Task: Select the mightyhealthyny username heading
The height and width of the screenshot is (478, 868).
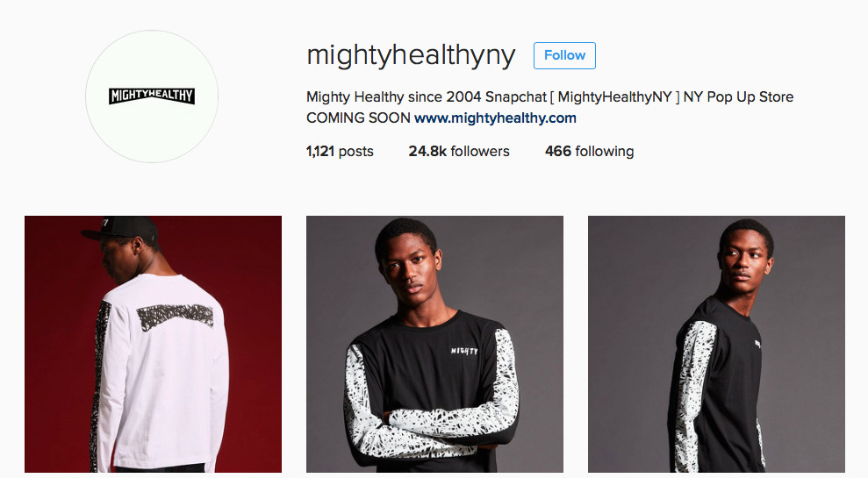Action: pos(411,55)
